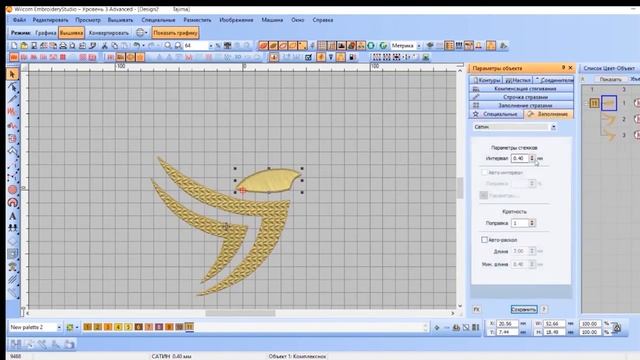Open the Сатин fill type dropdown
The image size is (640, 360).
tap(553, 127)
